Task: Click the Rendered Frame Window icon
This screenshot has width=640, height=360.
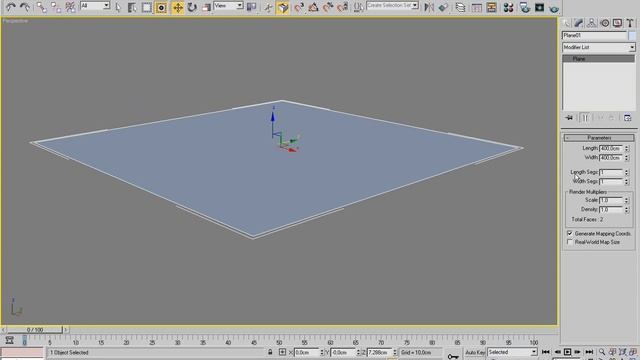Action: 540,7
